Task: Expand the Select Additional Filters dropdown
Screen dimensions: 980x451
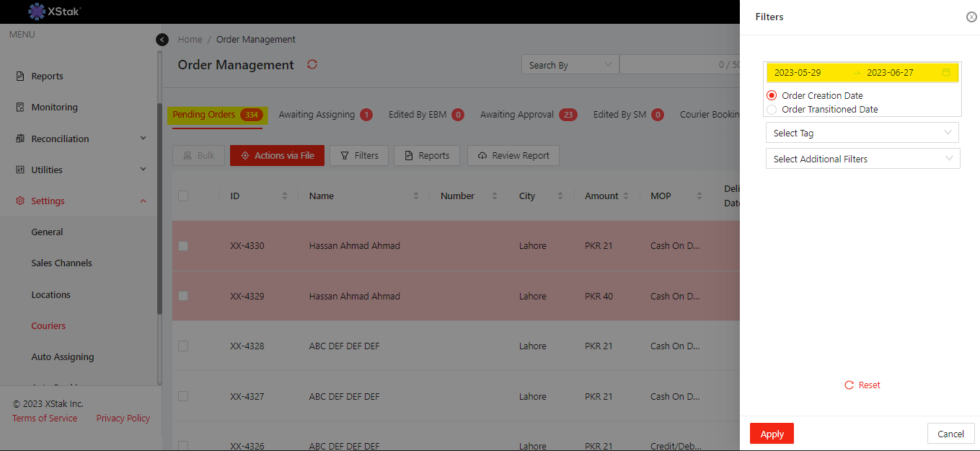Action: point(862,159)
